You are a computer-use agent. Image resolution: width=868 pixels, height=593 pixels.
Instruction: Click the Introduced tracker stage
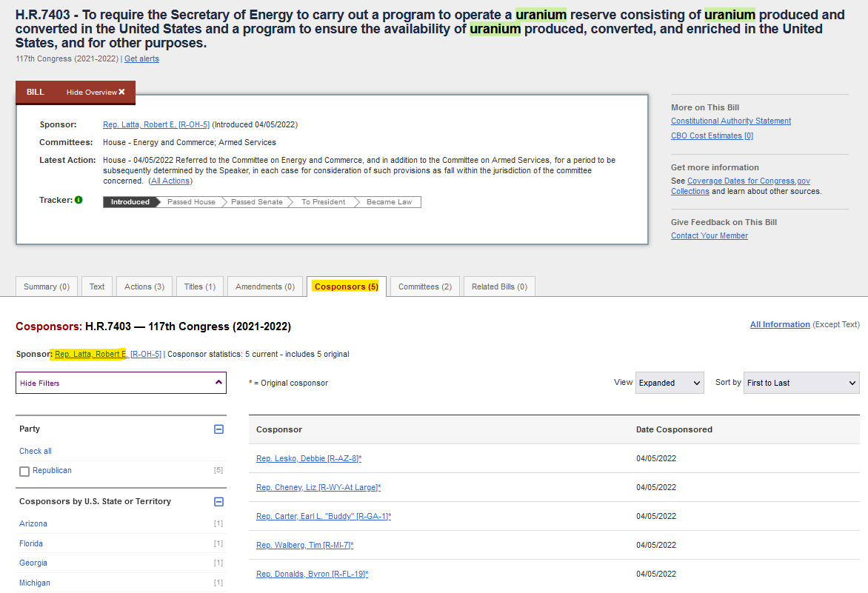click(130, 202)
